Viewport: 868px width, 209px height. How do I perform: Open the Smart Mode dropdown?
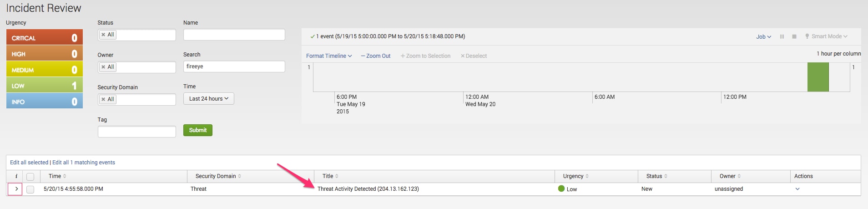tap(826, 36)
